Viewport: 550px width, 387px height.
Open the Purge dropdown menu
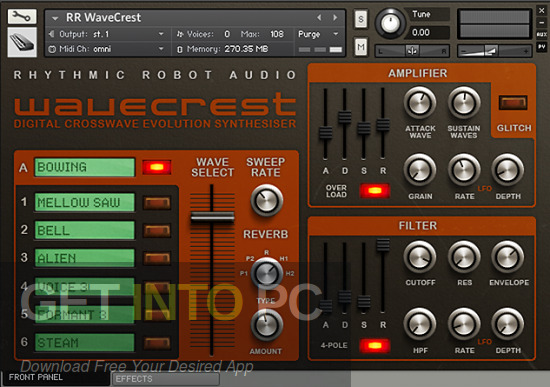(x=318, y=34)
